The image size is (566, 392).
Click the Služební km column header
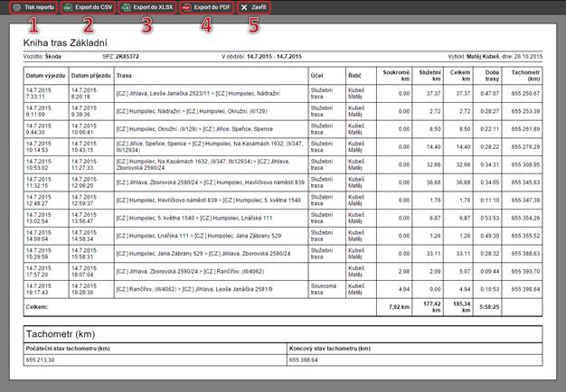pos(429,76)
